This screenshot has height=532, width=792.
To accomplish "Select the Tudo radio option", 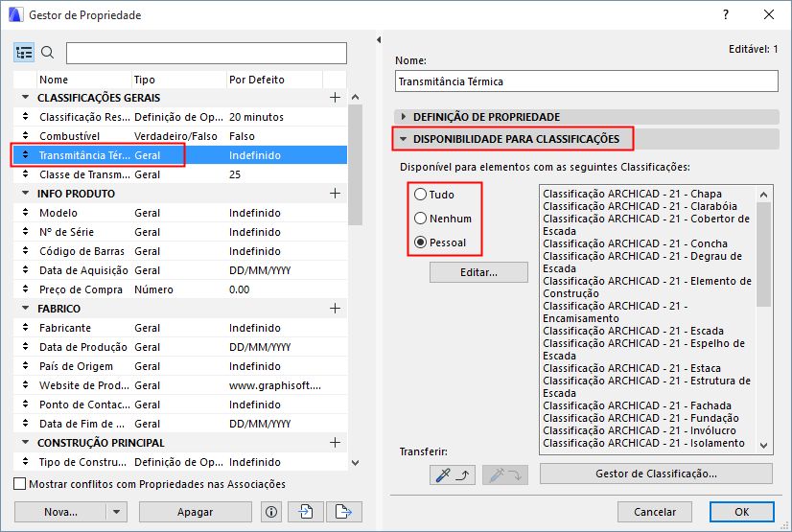I will pos(420,195).
